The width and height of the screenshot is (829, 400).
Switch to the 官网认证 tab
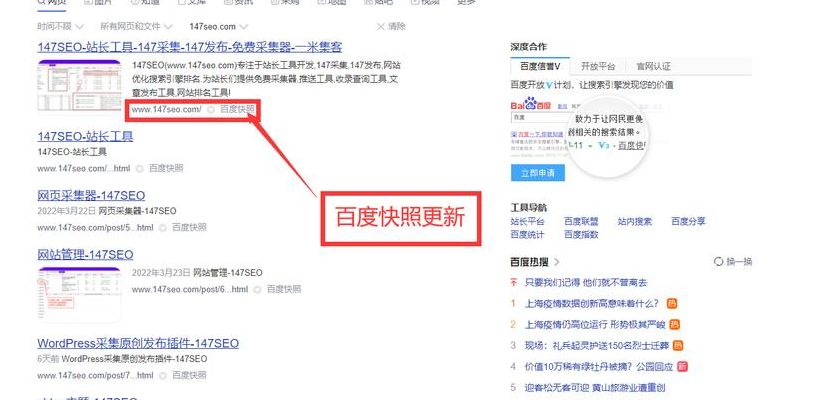(653, 67)
